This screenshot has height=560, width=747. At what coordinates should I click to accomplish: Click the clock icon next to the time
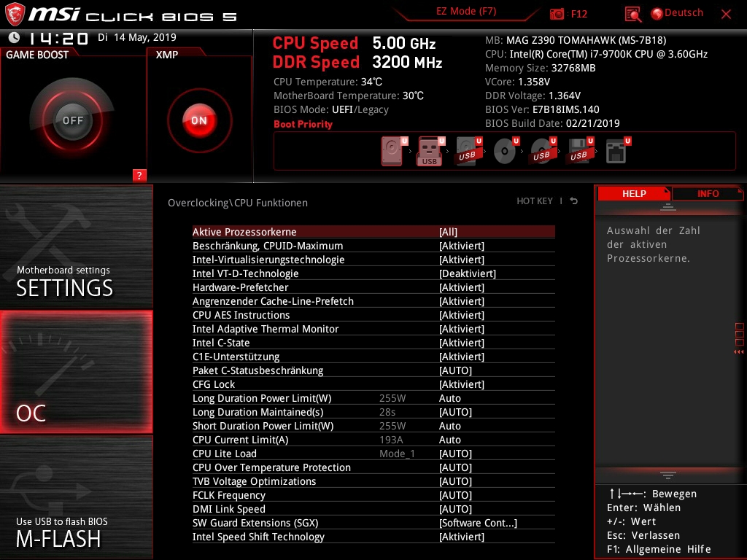click(15, 37)
